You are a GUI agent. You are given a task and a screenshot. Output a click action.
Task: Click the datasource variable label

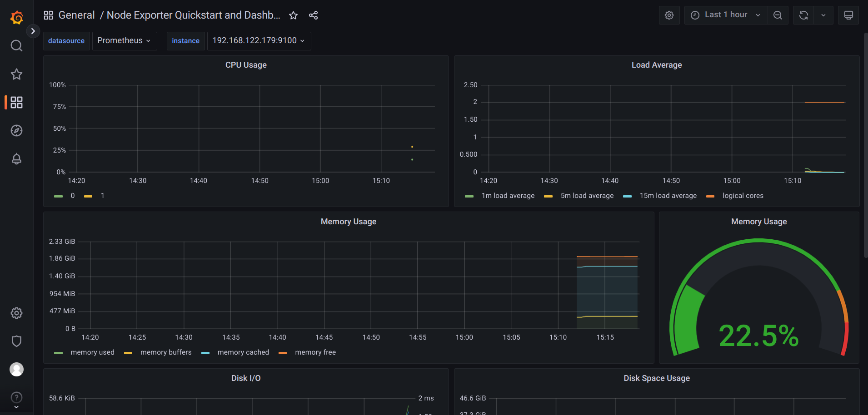pyautogui.click(x=66, y=41)
